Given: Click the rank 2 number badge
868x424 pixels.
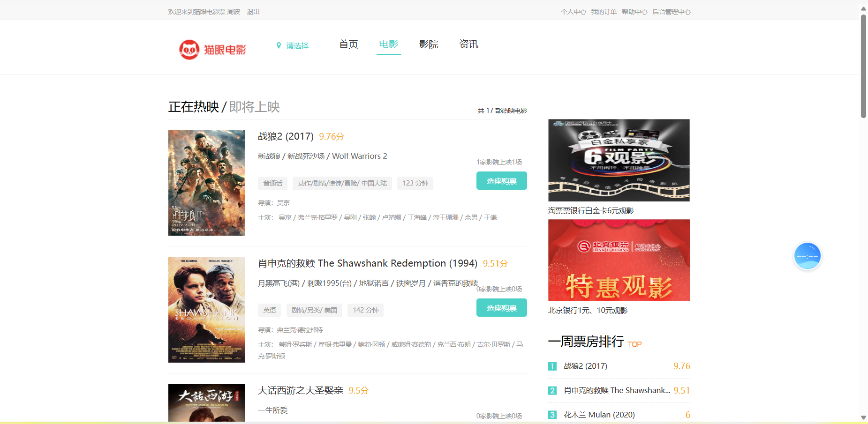Looking at the screenshot, I should click(552, 391).
